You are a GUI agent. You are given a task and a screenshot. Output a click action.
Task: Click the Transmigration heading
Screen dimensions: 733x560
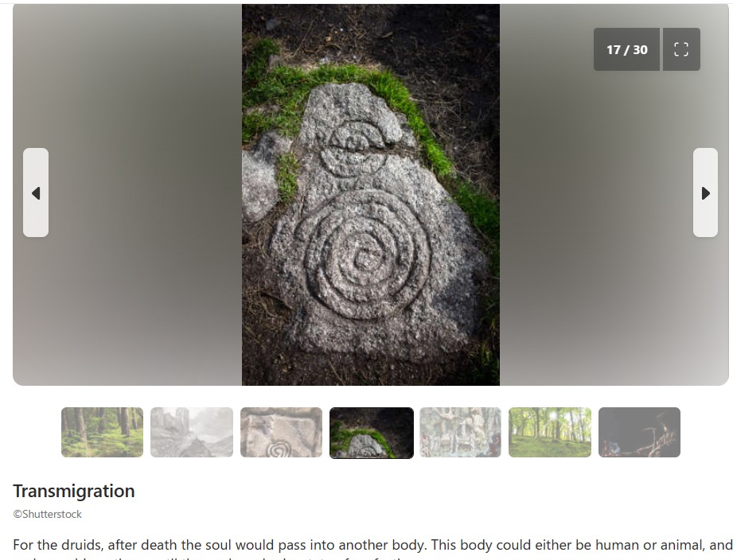click(74, 492)
